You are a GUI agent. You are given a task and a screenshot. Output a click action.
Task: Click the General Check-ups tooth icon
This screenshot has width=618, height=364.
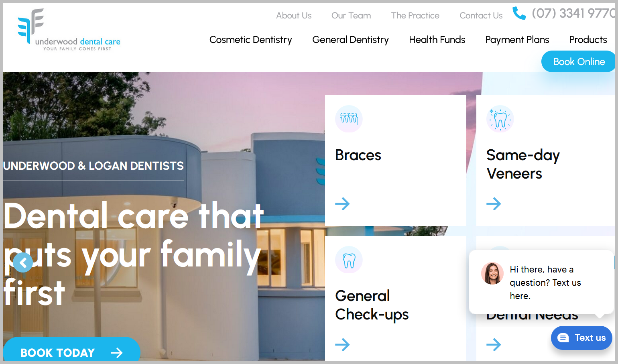tap(349, 260)
